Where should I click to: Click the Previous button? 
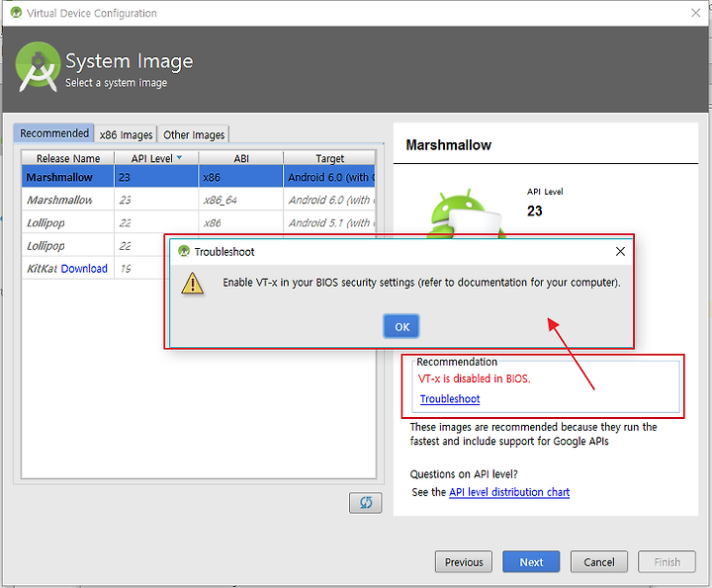click(464, 562)
